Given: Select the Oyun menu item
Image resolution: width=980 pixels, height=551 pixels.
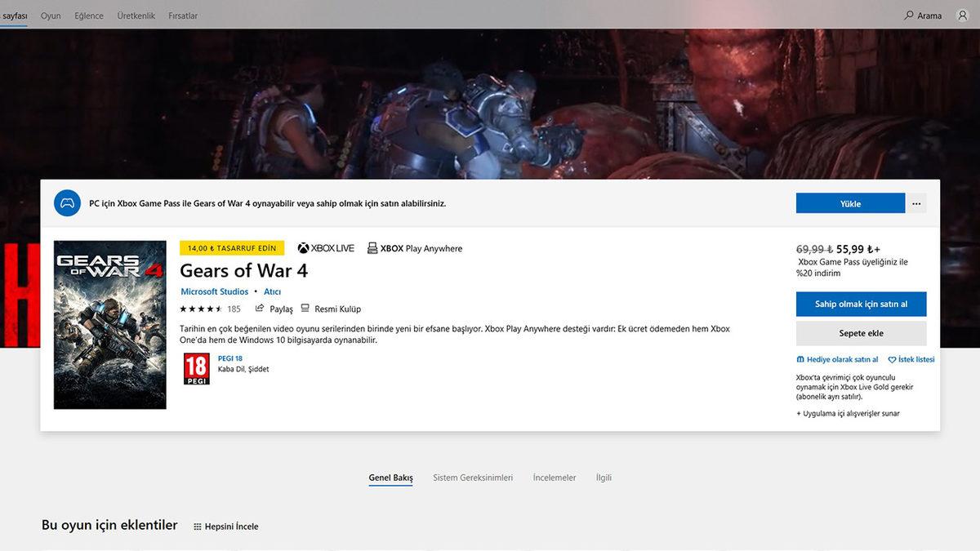Looking at the screenshot, I should [x=51, y=15].
